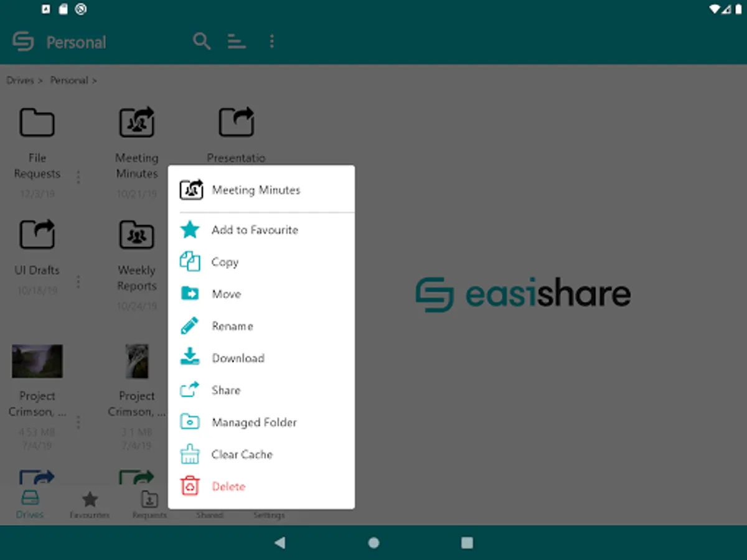This screenshot has width=747, height=560.
Task: Click the Share arrow icon in menu
Action: (x=190, y=390)
